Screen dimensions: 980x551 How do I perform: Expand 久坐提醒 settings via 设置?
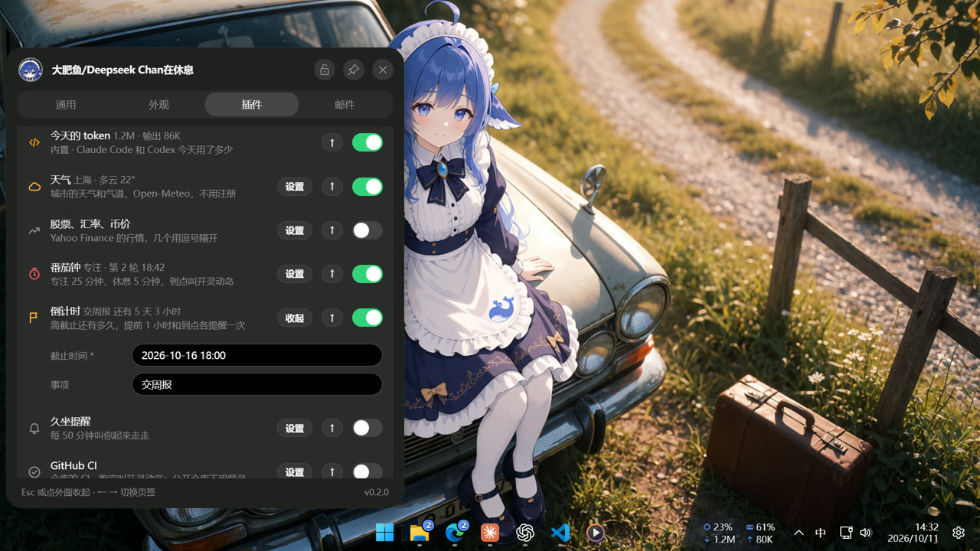pyautogui.click(x=295, y=429)
